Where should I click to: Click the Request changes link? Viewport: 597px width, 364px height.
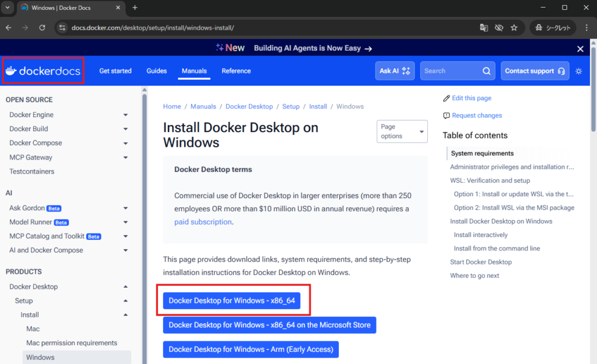[477, 116]
